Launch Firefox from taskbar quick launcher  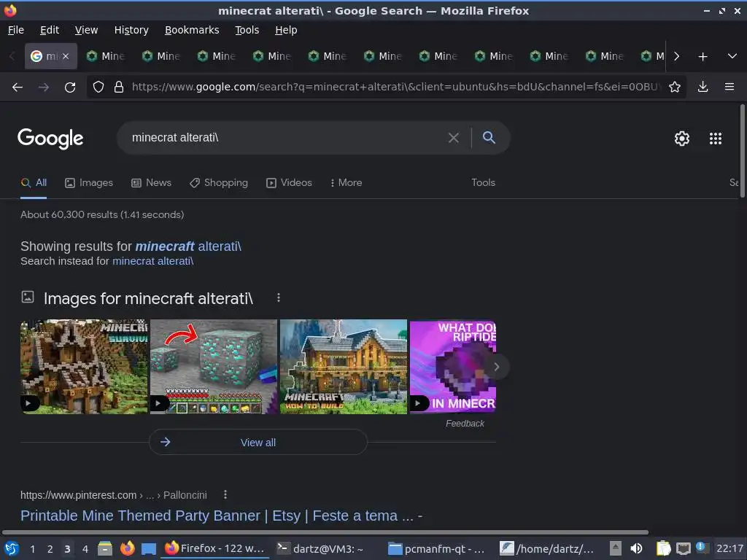(x=127, y=548)
